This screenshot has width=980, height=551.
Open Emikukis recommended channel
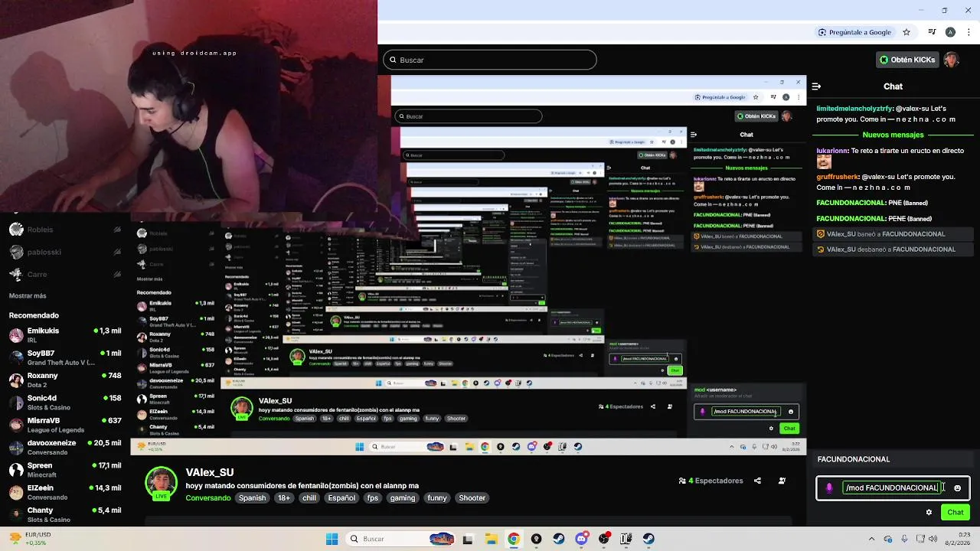point(65,335)
